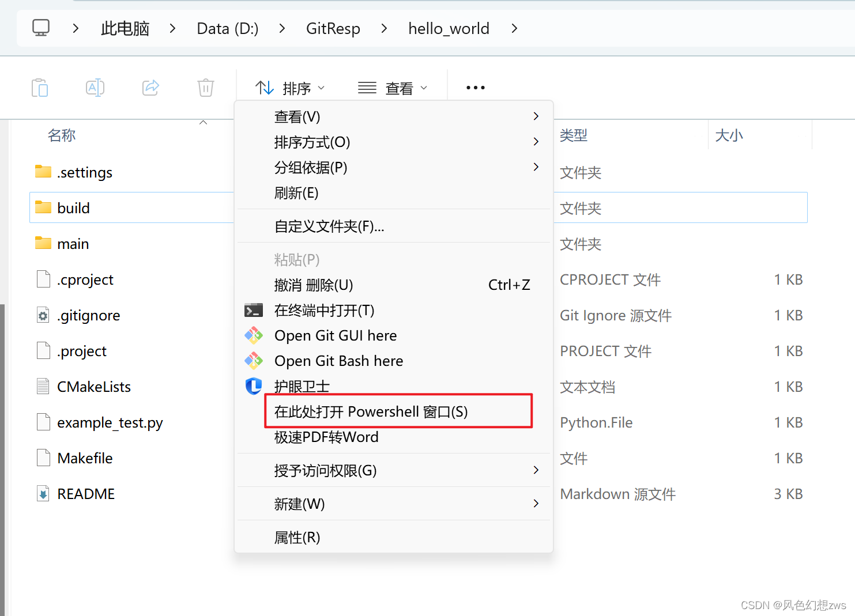This screenshot has height=616, width=855.
Task: Click the gear icon of .gitignore file
Action: pos(43,315)
